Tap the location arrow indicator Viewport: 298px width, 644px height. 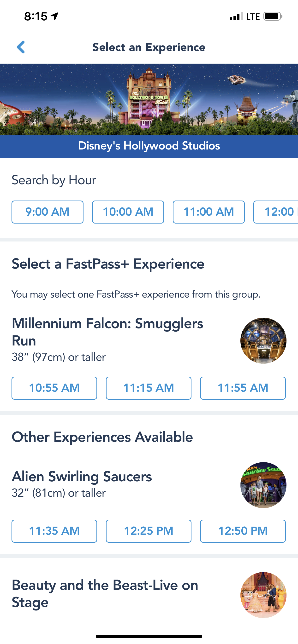(x=54, y=17)
